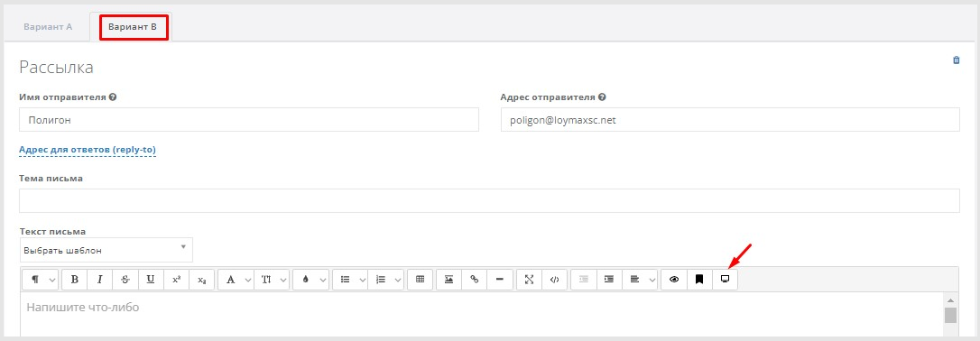Toggle fullscreen editor mode
980x341 pixels.
[529, 280]
